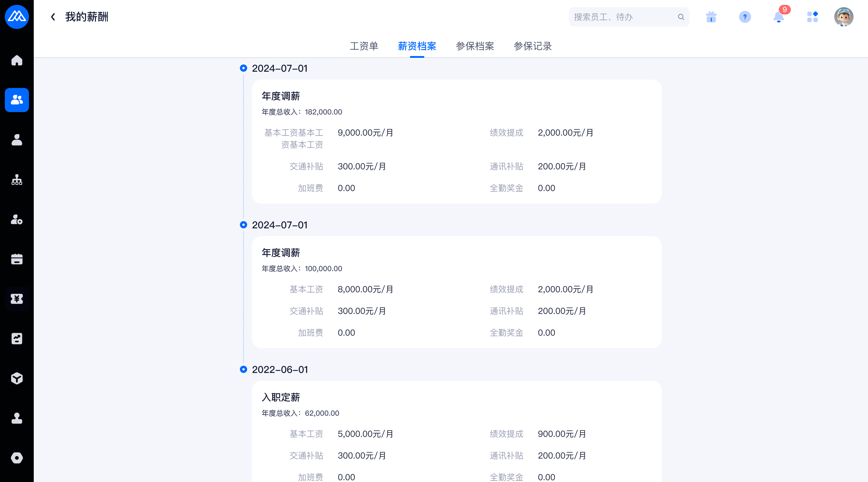Open the organization chart sidebar icon
868x482 pixels.
tap(17, 180)
